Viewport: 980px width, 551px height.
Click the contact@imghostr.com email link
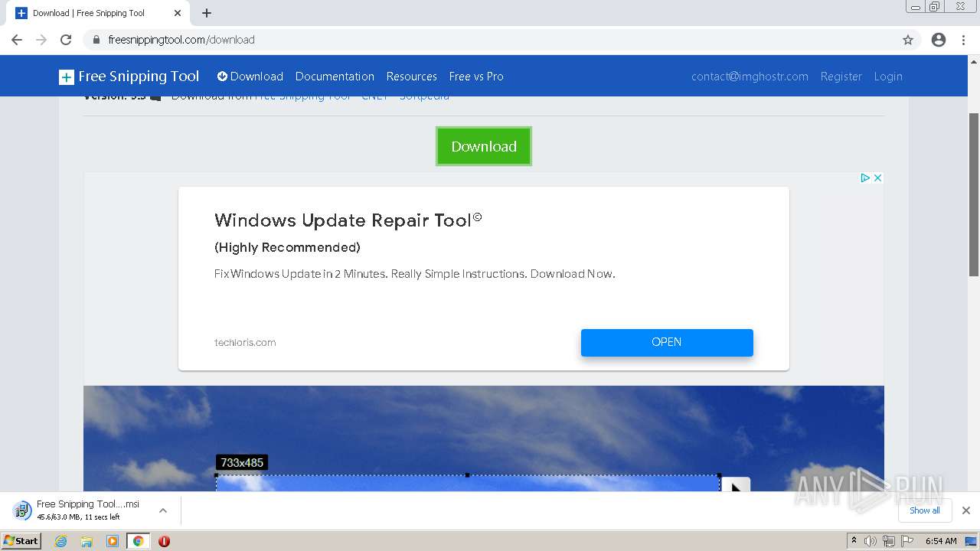tap(750, 77)
